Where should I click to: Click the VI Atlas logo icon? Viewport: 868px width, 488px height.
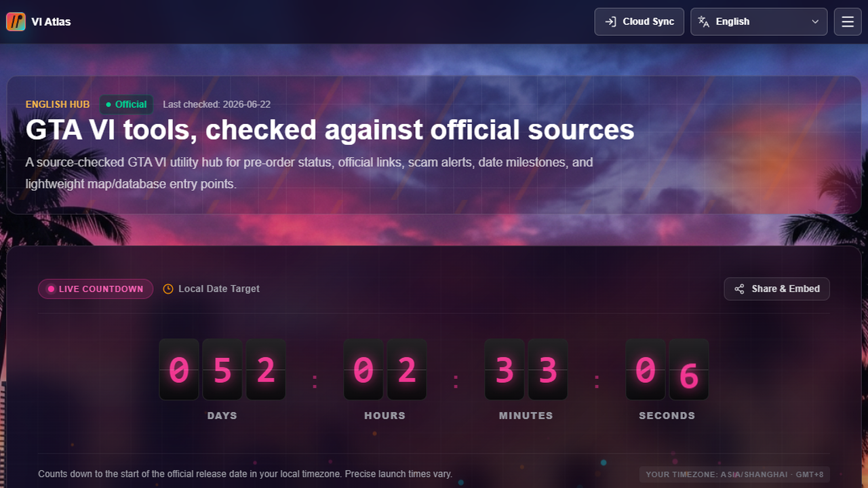click(x=16, y=22)
